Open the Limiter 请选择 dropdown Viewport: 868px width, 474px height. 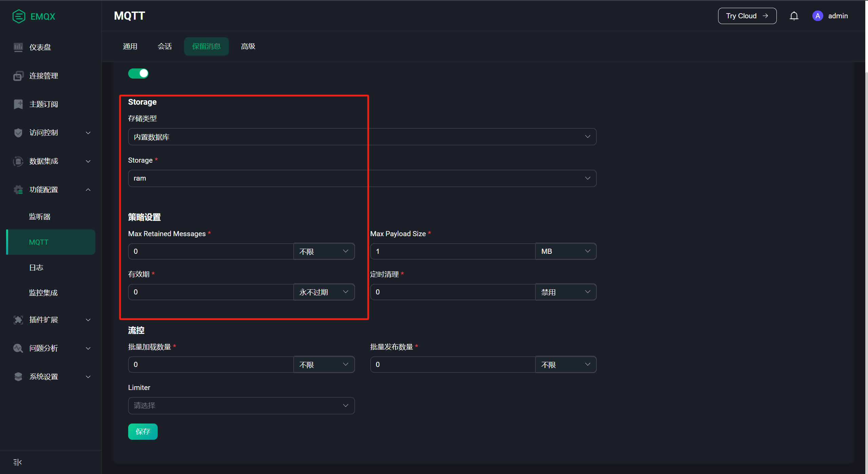click(241, 406)
